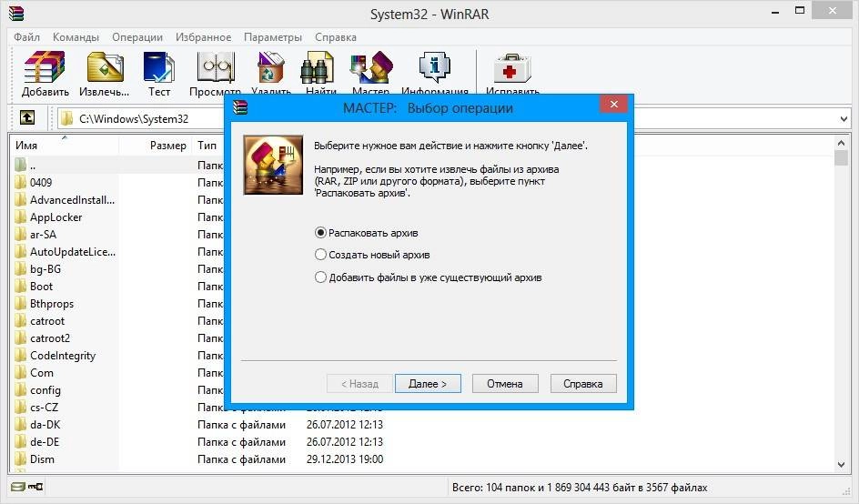
Task: Click the folder icon beside 0409
Action: coord(21,183)
